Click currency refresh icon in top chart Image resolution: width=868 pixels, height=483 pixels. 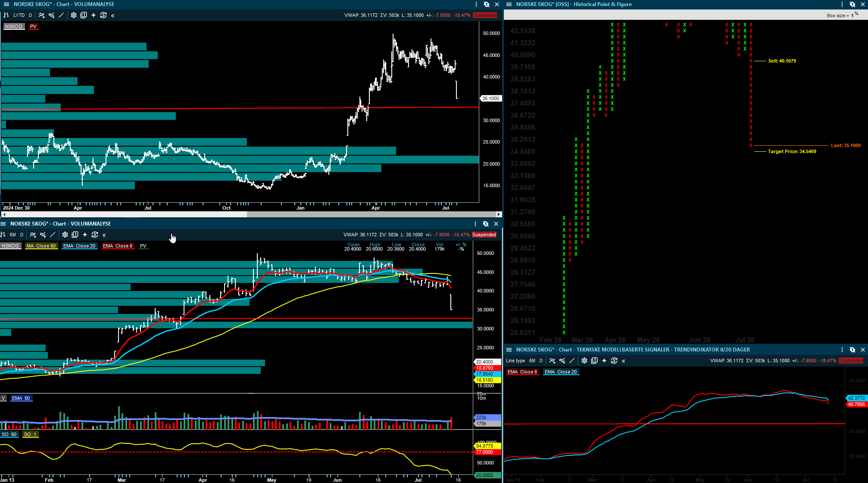(x=103, y=15)
